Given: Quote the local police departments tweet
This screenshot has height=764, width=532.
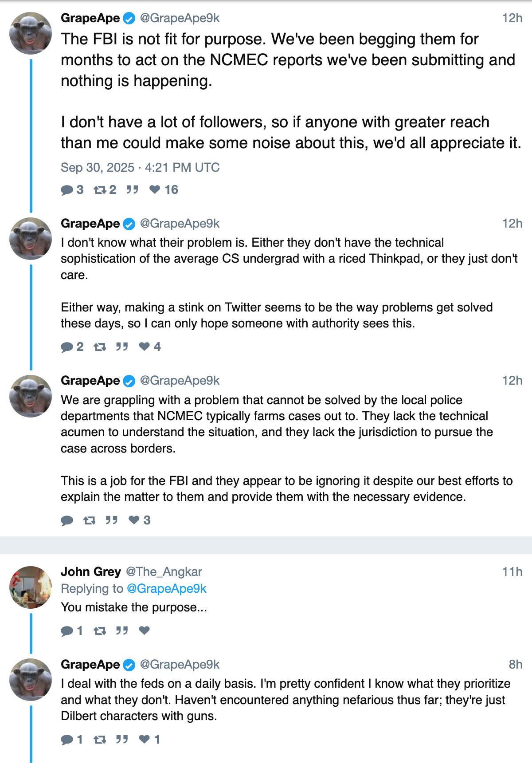Looking at the screenshot, I should [x=111, y=520].
